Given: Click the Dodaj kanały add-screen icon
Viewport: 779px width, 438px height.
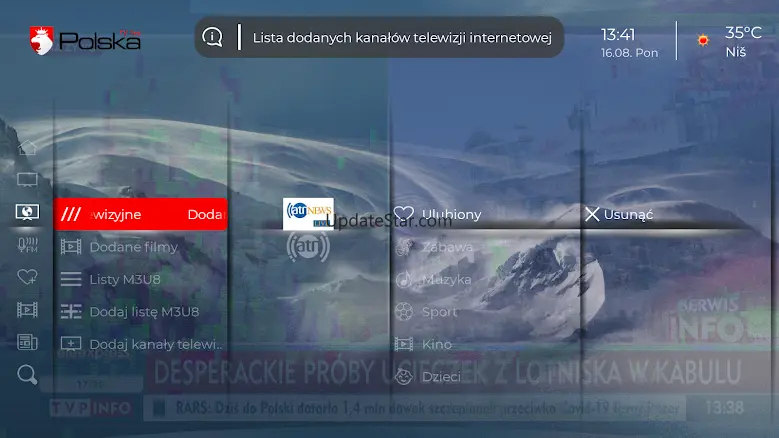Looking at the screenshot, I should click(71, 344).
